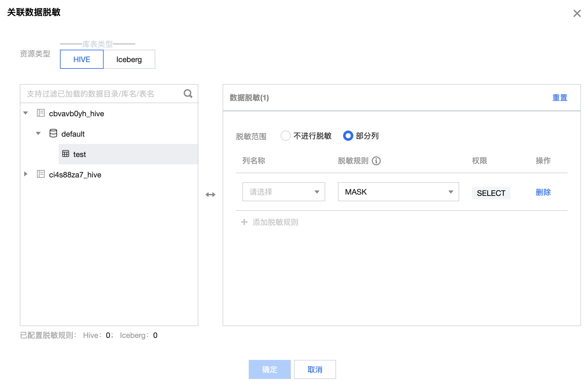The width and height of the screenshot is (588, 386).
Task: Click the plus icon for 添加脱敏规则
Action: 244,222
